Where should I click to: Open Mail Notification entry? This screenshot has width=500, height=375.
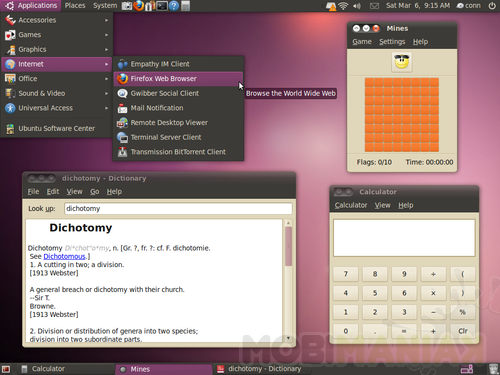[x=179, y=108]
